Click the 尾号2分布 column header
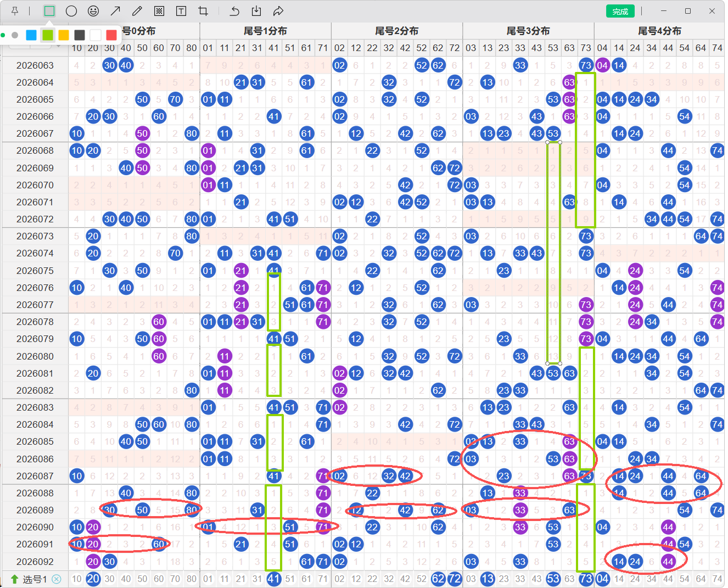The image size is (728, 588). point(396,31)
